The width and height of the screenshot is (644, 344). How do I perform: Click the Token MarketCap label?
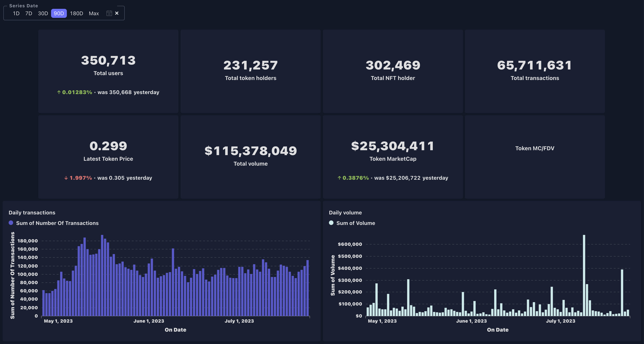393,159
